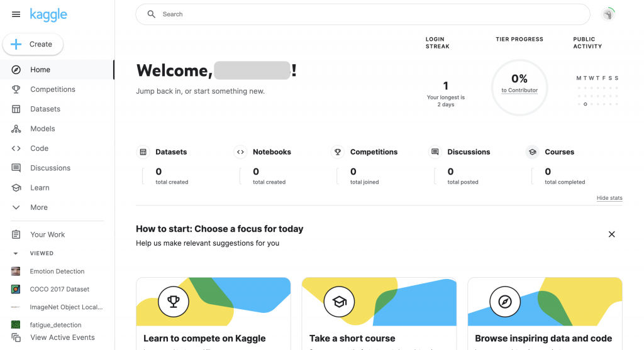Open 'Take a short course' card

379,314
